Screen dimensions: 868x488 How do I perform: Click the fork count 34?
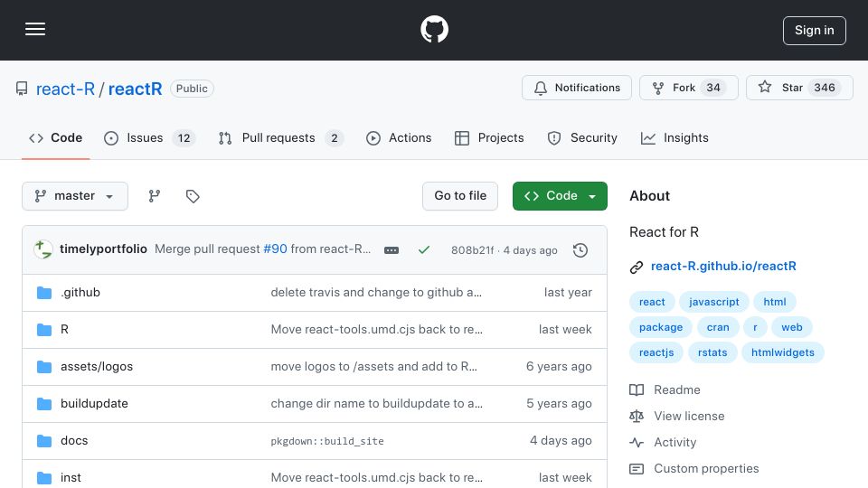tap(713, 88)
